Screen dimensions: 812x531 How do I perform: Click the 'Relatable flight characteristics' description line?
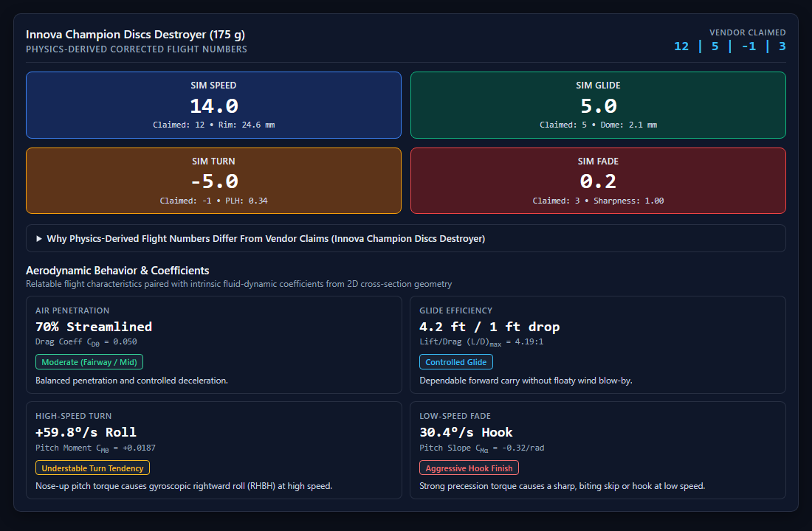[x=238, y=284]
